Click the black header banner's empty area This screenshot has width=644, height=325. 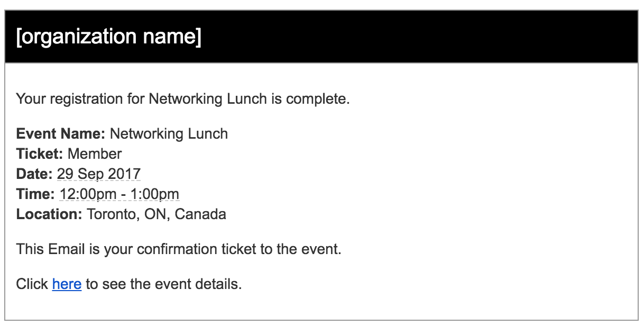(x=423, y=37)
